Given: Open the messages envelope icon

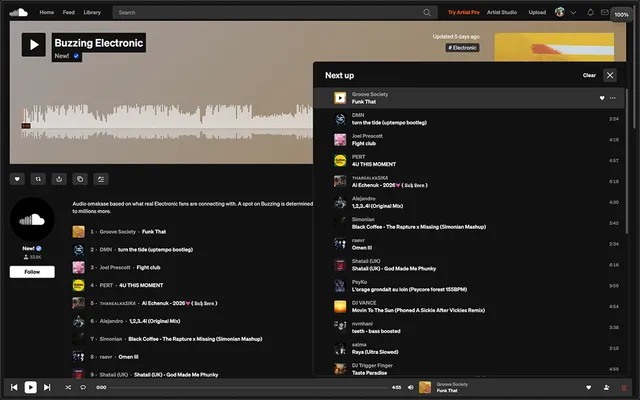Looking at the screenshot, I should point(604,13).
